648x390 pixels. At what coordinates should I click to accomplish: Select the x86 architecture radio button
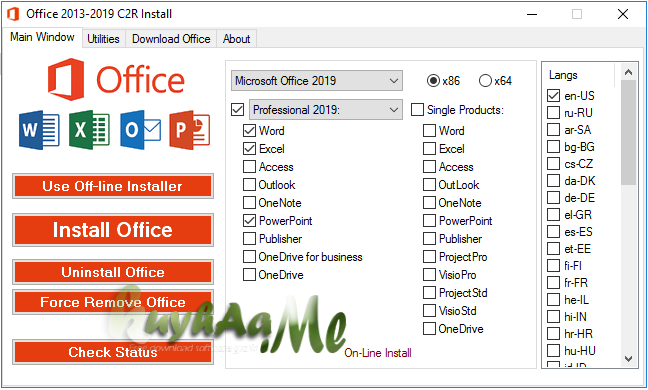tap(433, 81)
